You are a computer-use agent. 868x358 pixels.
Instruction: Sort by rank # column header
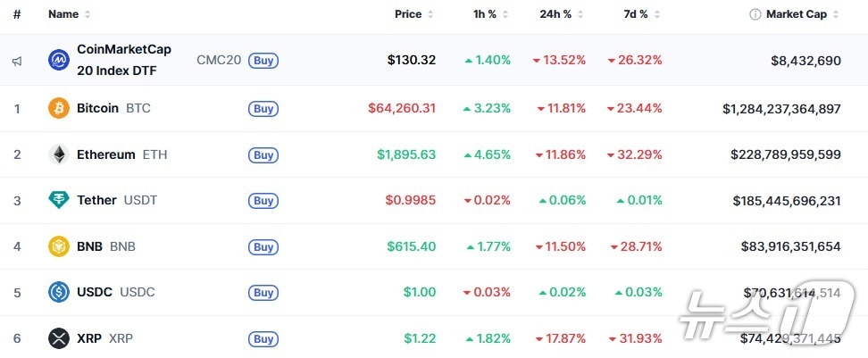[17, 14]
